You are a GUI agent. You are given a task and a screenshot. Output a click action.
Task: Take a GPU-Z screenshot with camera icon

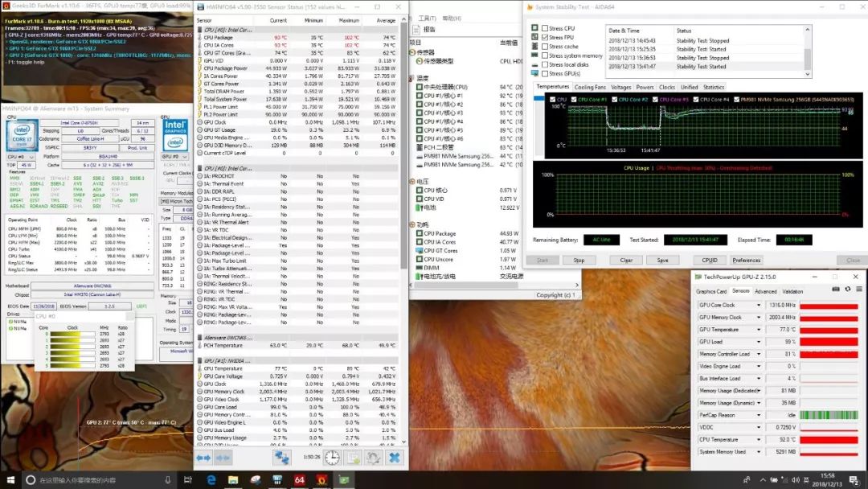pyautogui.click(x=836, y=289)
